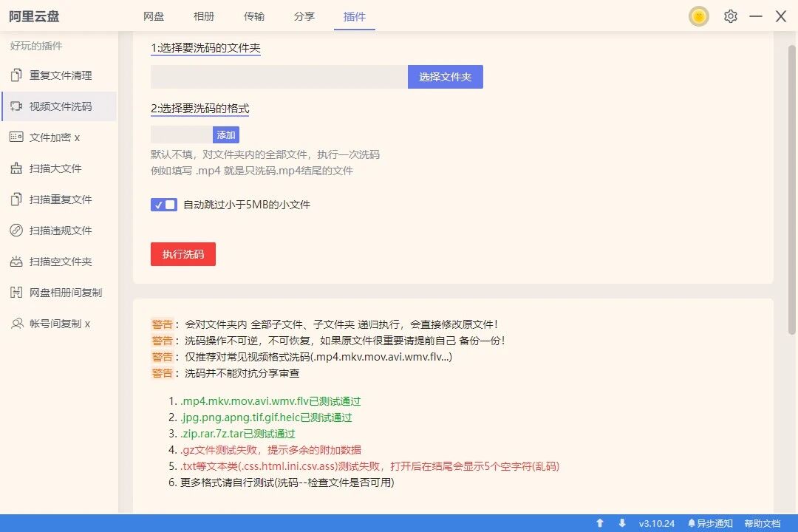Click the download arrow in status bar
Viewport: 798px width, 532px height.
622,523
